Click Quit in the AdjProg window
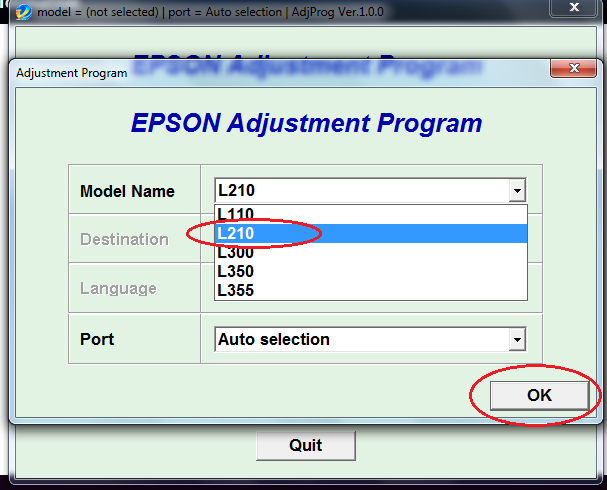Viewport: 607px width, 490px height. tap(305, 445)
